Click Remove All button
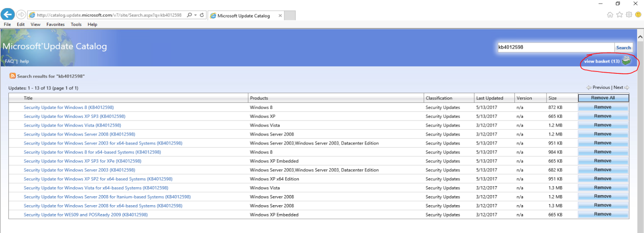644x233 pixels. pyautogui.click(x=603, y=98)
